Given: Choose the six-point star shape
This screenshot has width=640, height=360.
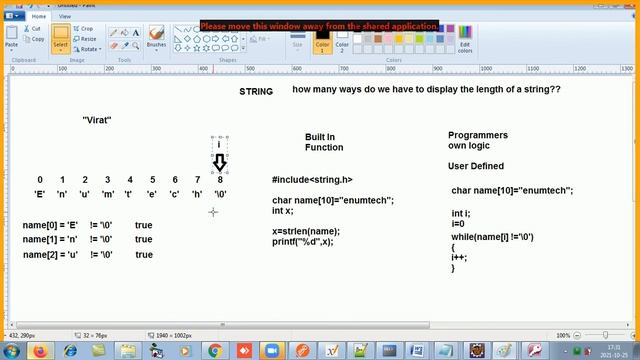Looking at the screenshot, I should (206, 48).
